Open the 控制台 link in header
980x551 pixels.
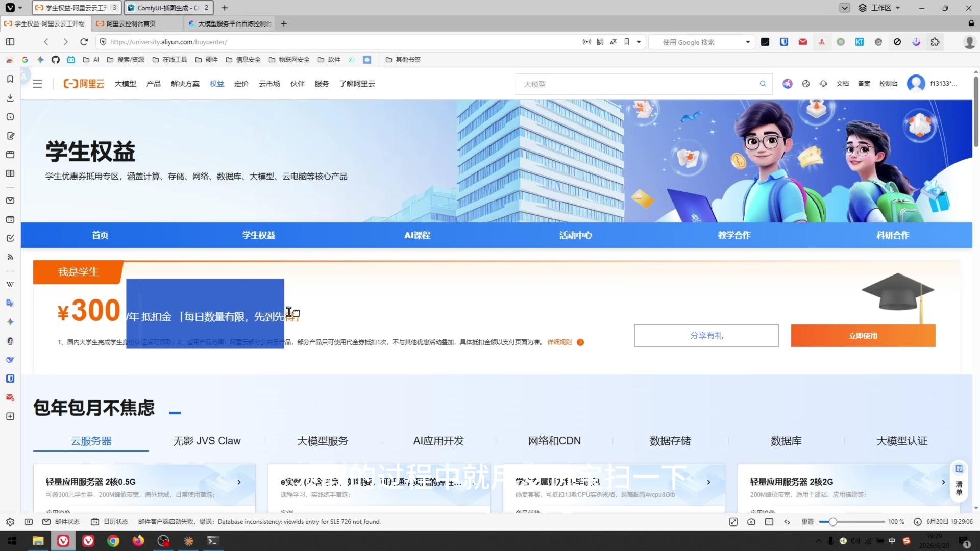888,84
